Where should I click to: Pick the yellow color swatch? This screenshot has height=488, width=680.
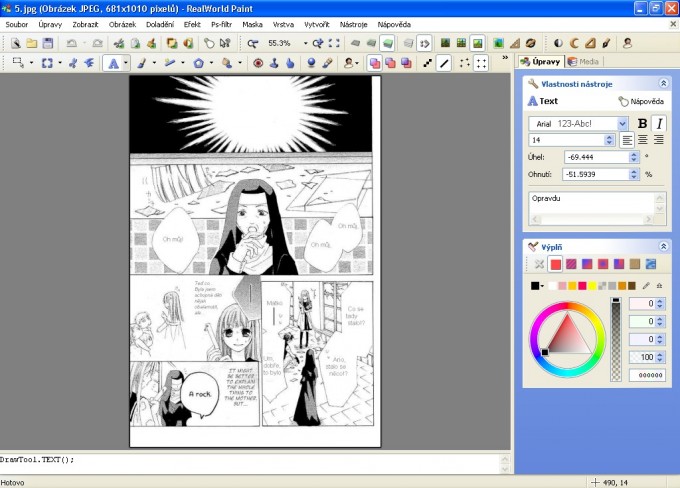[x=592, y=286]
